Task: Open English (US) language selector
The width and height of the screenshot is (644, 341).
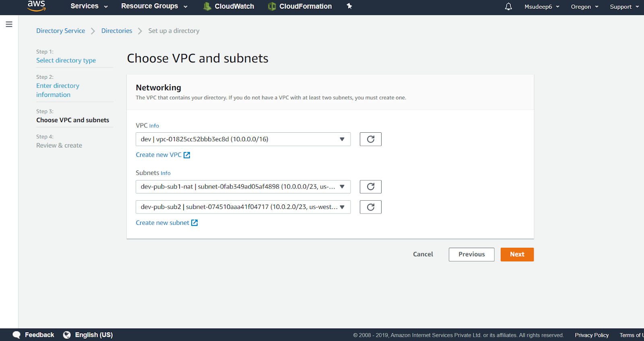Action: [88, 335]
